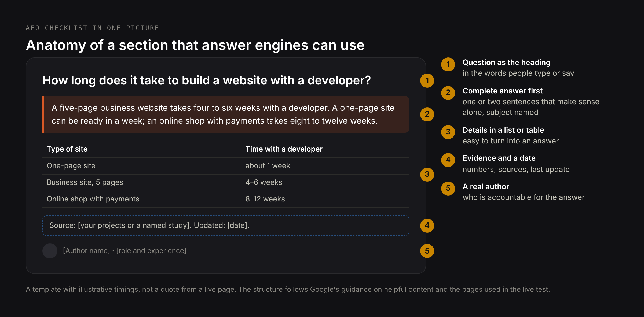Click the '4–6 weeks' cell

264,182
